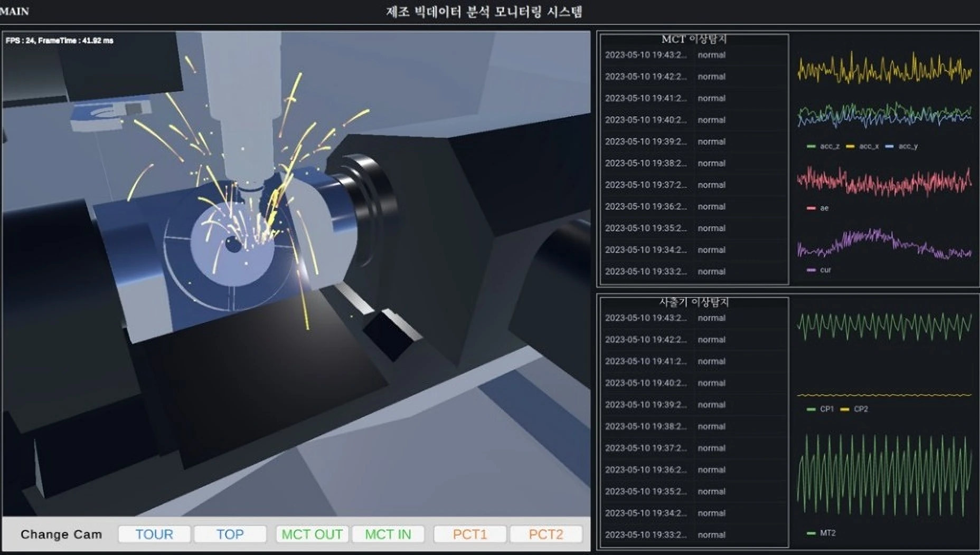Switch to PCT1 camera view
Viewport: 980px width, 555px height.
coord(470,534)
